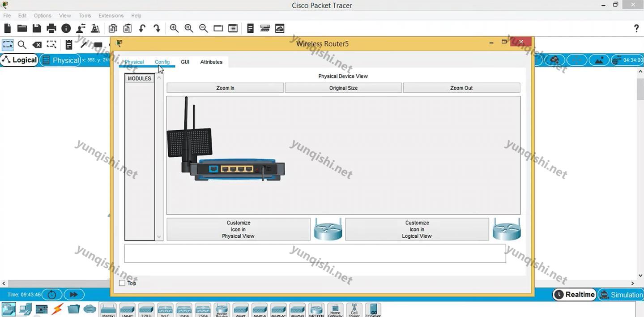
Task: Select the End Devices category icon
Action: 25,309
